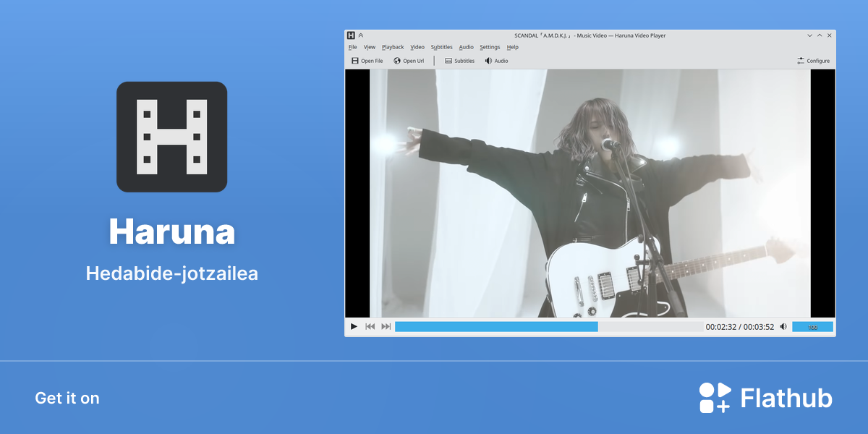Open the Subtitles menu in menu bar
The image size is (868, 434).
point(441,47)
